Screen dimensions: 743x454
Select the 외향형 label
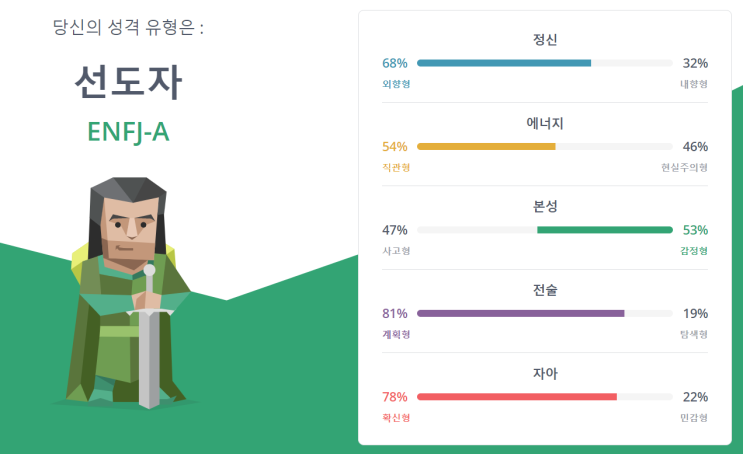(396, 84)
